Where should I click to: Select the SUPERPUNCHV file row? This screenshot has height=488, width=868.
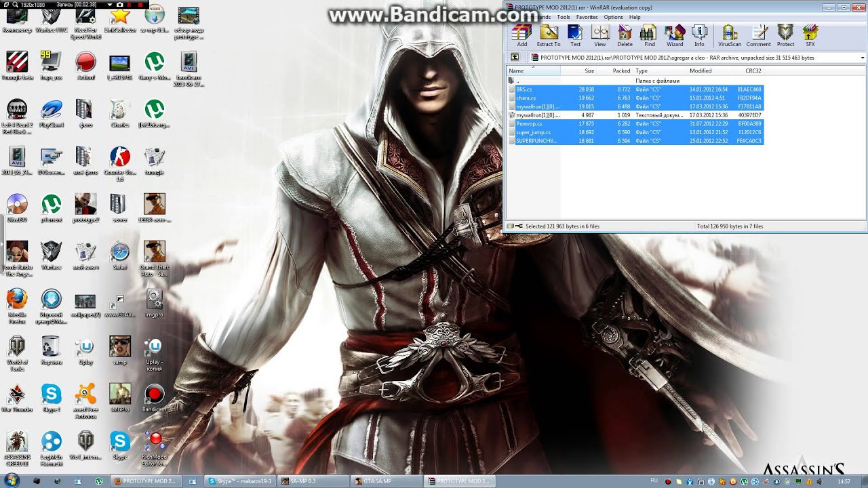tap(635, 140)
